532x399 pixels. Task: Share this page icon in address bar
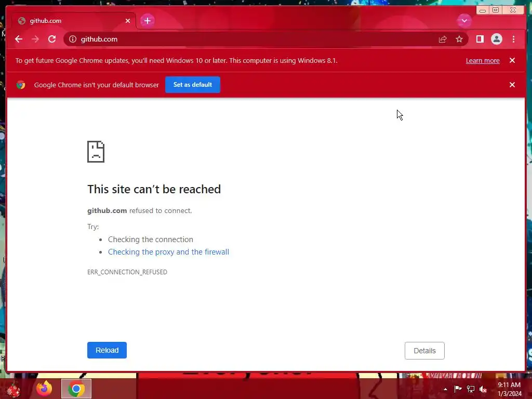[443, 39]
